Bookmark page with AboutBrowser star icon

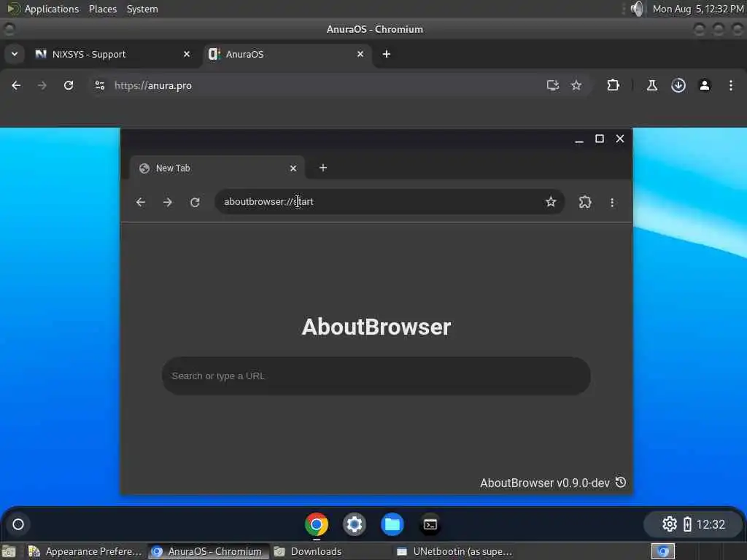coord(551,202)
